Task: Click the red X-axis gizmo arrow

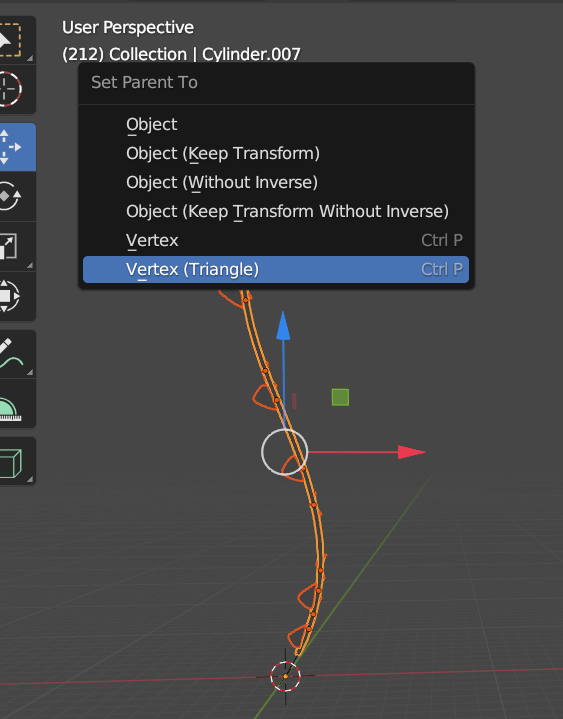Action: point(411,452)
